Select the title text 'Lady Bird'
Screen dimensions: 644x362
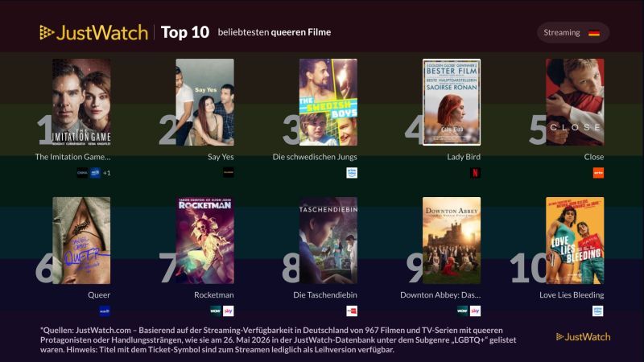click(464, 157)
